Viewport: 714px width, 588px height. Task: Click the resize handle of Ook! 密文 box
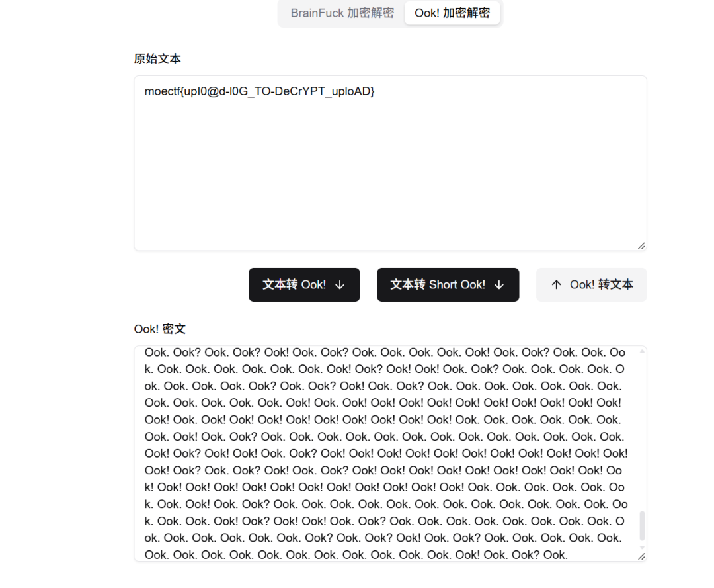(x=641, y=556)
